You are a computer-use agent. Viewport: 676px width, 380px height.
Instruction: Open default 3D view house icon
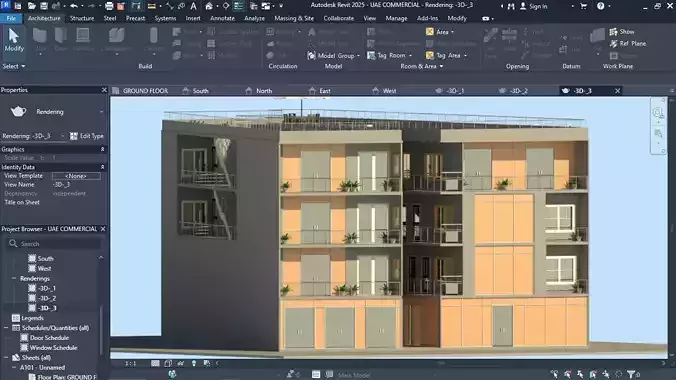(x=209, y=6)
